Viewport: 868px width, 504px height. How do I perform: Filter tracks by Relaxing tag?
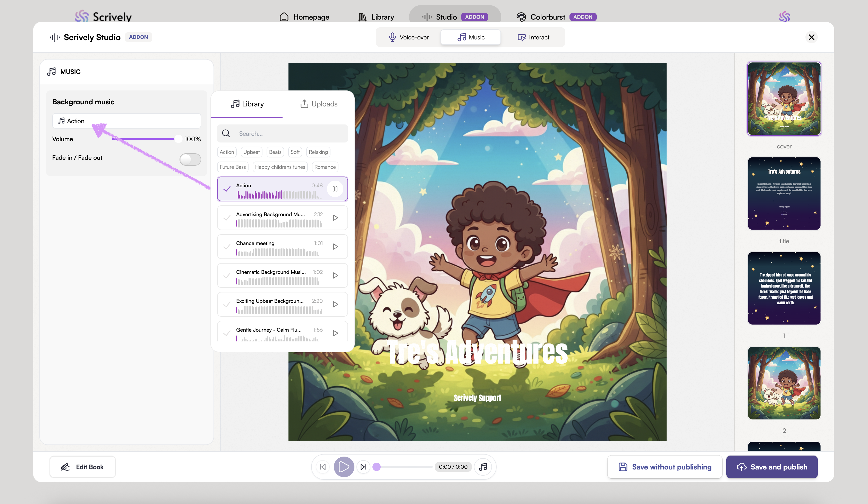tap(318, 152)
